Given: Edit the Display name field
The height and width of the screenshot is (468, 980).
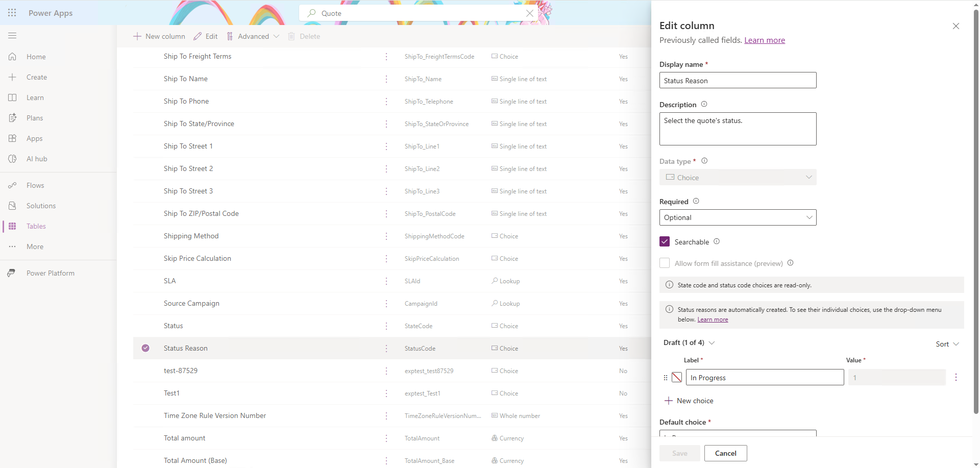Looking at the screenshot, I should (x=738, y=80).
